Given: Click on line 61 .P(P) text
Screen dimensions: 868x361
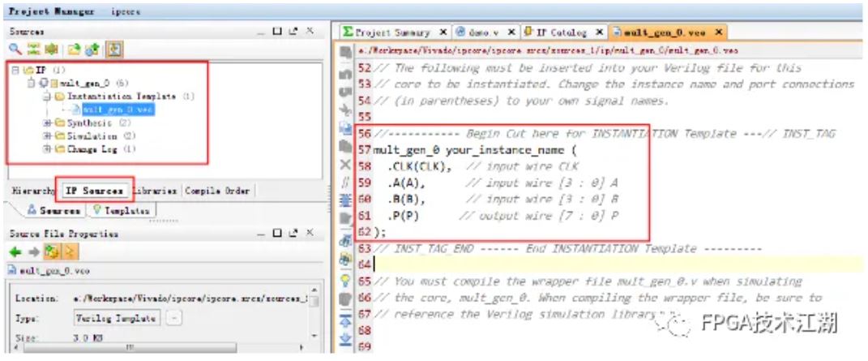Looking at the screenshot, I should point(404,216).
